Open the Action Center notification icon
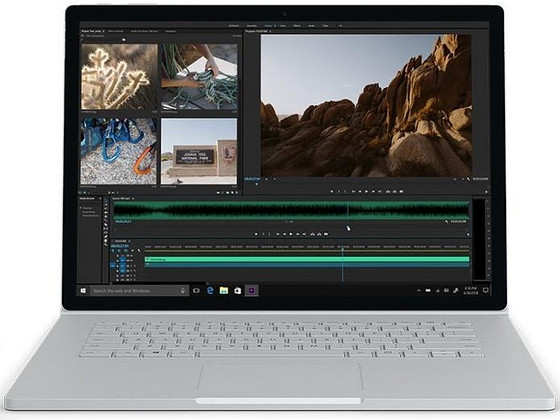The height and width of the screenshot is (420, 560). pos(486,290)
